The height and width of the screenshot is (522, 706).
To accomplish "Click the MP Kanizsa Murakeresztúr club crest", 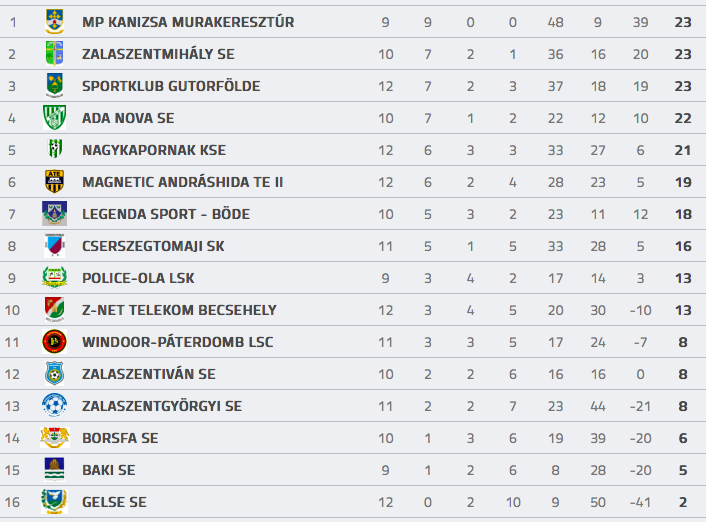I will pos(54,21).
